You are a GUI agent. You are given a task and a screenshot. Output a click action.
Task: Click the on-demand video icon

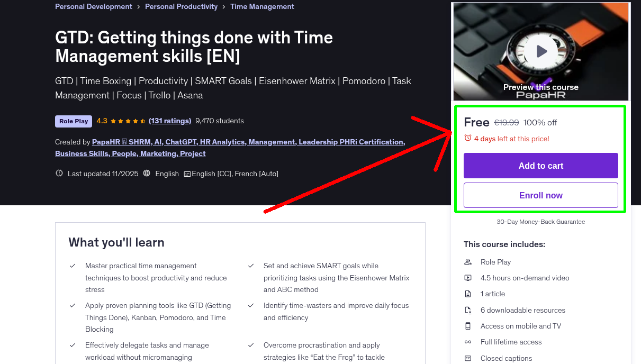click(468, 277)
